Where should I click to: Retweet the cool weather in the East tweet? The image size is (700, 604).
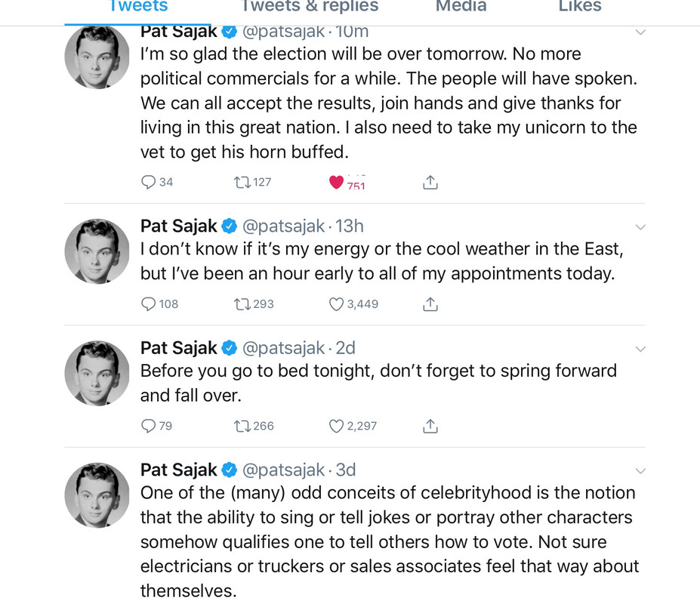[x=243, y=304]
